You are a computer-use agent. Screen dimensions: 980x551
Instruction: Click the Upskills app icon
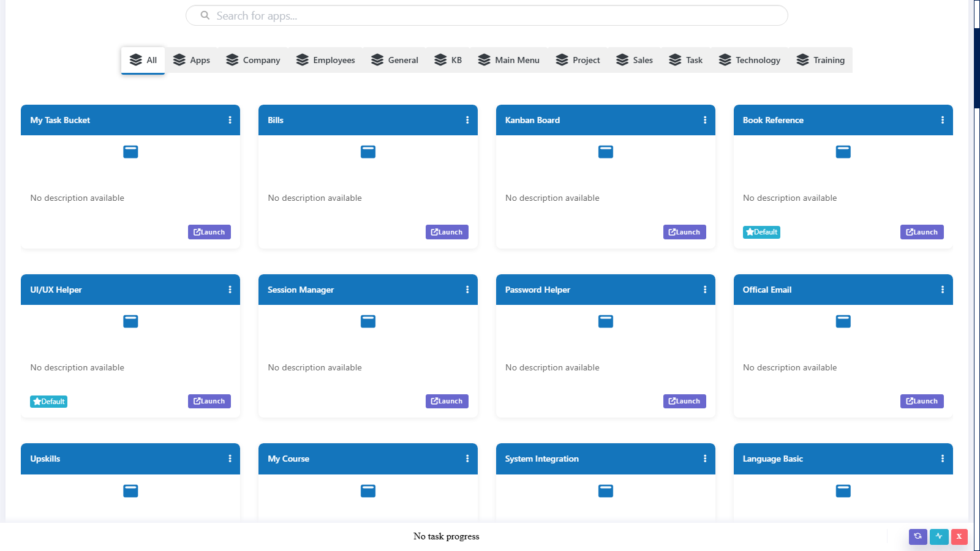[130, 491]
